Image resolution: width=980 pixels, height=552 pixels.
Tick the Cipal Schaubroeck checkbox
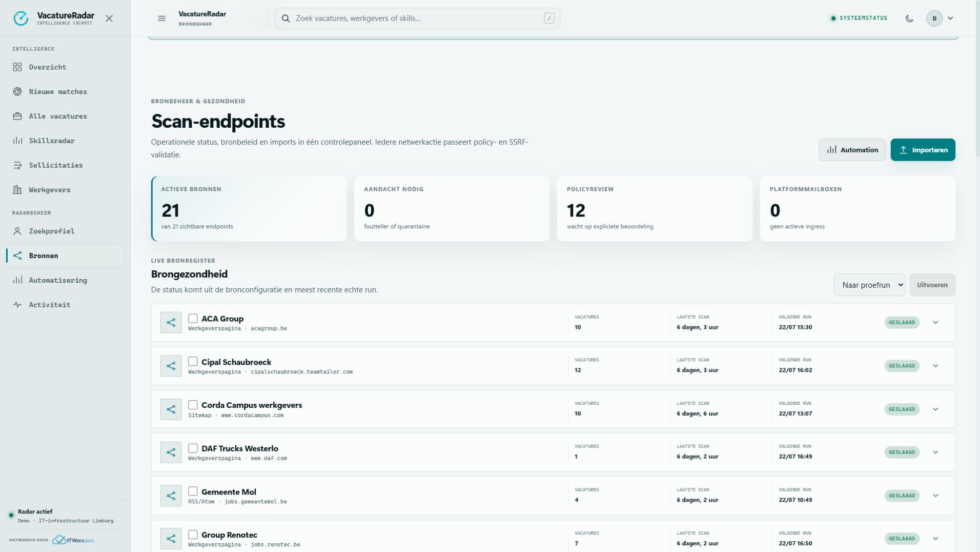tap(193, 362)
